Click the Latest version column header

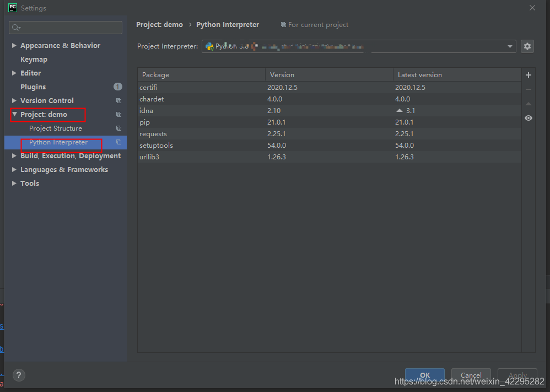pos(457,75)
